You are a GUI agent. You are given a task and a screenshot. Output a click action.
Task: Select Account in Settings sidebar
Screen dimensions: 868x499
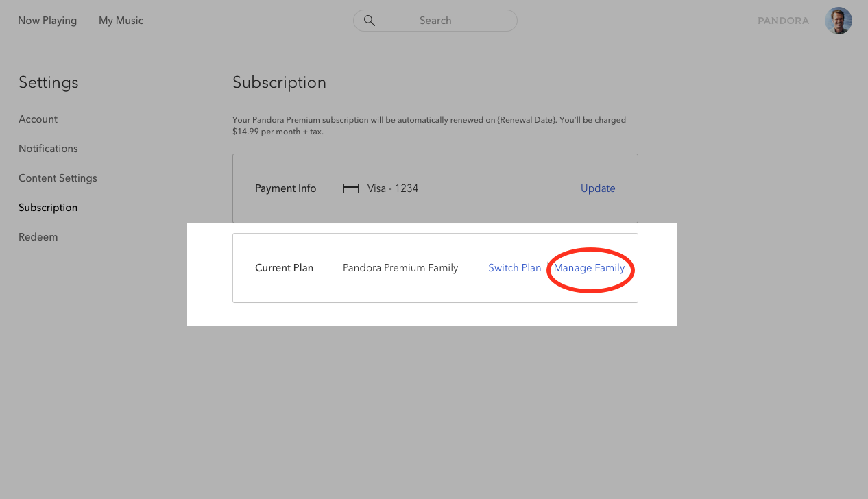38,119
